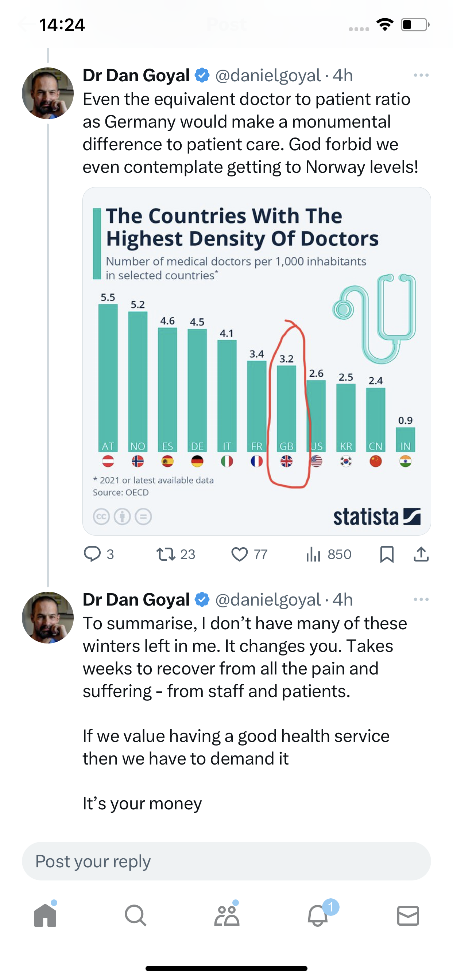Share the tweet via share icon

coord(421,554)
